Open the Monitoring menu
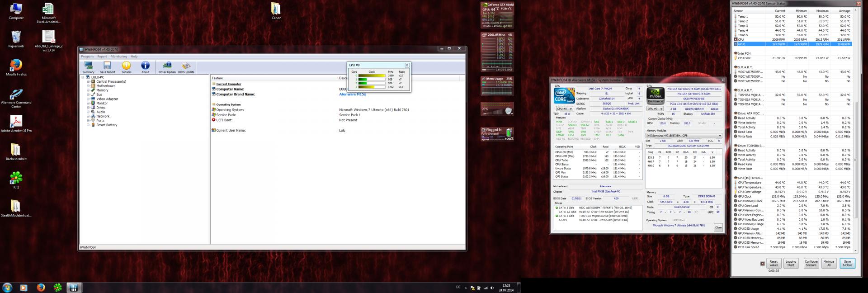This screenshot has width=868, height=293. pos(119,57)
